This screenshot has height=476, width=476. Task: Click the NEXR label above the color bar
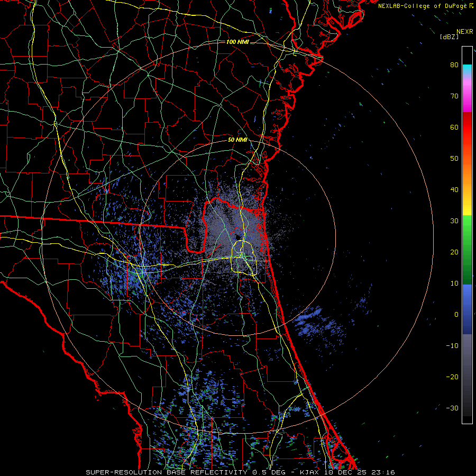(465, 32)
